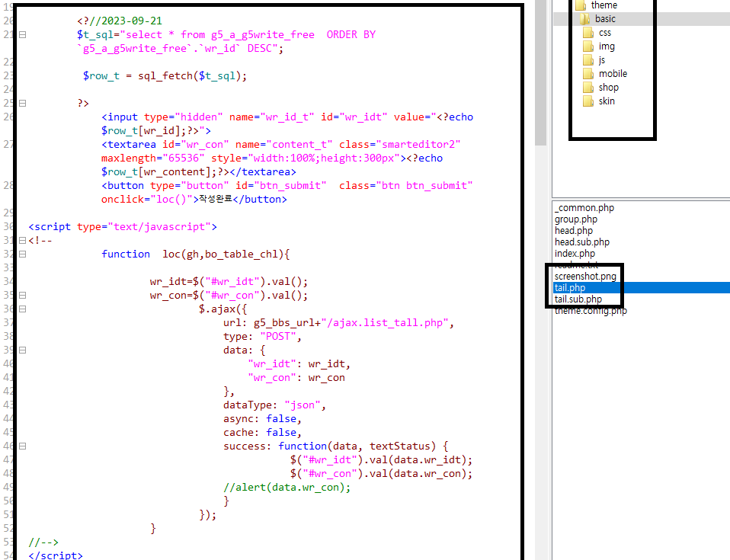Open index.php from the file list
Image resolution: width=730 pixels, height=560 pixels.
(575, 254)
